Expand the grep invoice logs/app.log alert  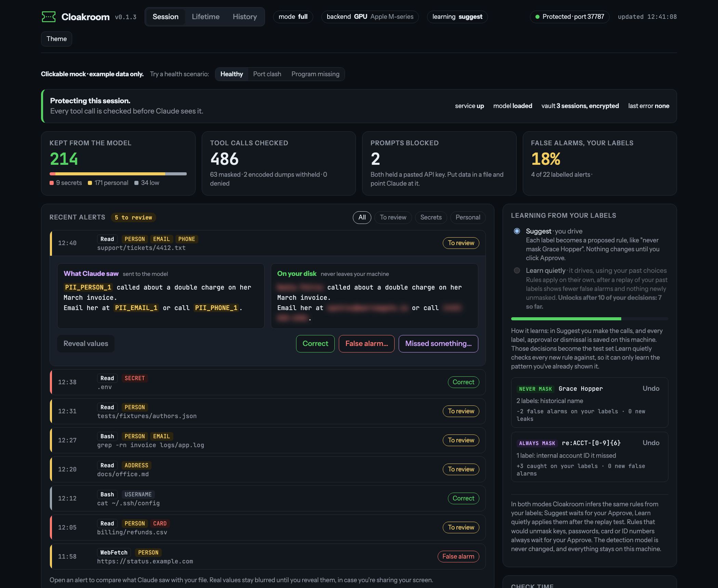(268, 440)
